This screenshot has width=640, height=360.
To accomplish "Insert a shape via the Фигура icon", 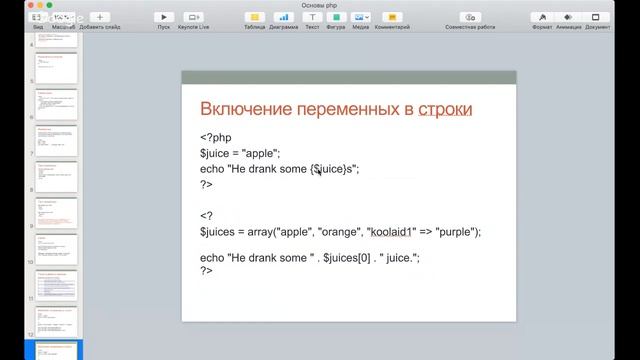I will coord(336,18).
